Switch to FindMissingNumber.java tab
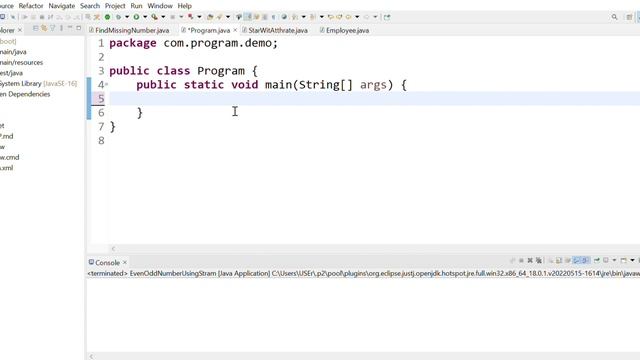This screenshot has width=640, height=360. click(132, 30)
